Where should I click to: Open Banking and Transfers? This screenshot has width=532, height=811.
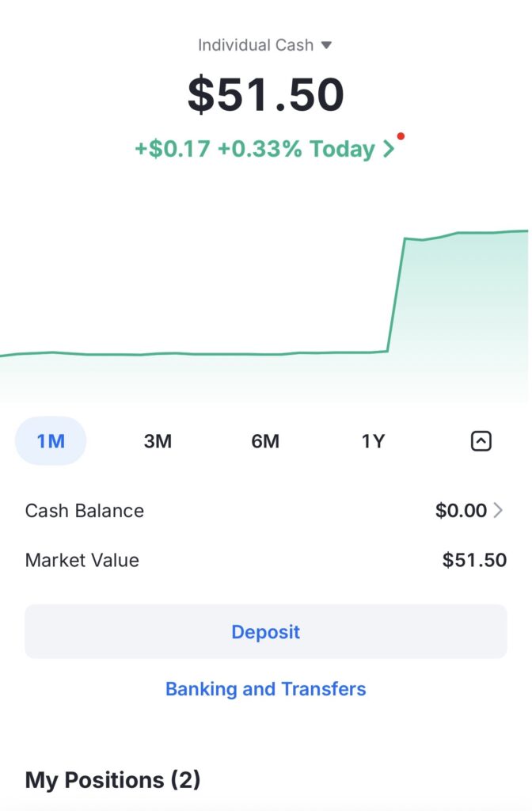pos(266,689)
